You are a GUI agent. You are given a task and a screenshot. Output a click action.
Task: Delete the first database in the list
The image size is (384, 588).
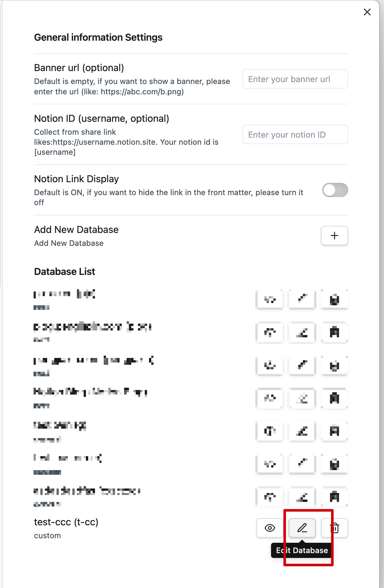click(335, 299)
